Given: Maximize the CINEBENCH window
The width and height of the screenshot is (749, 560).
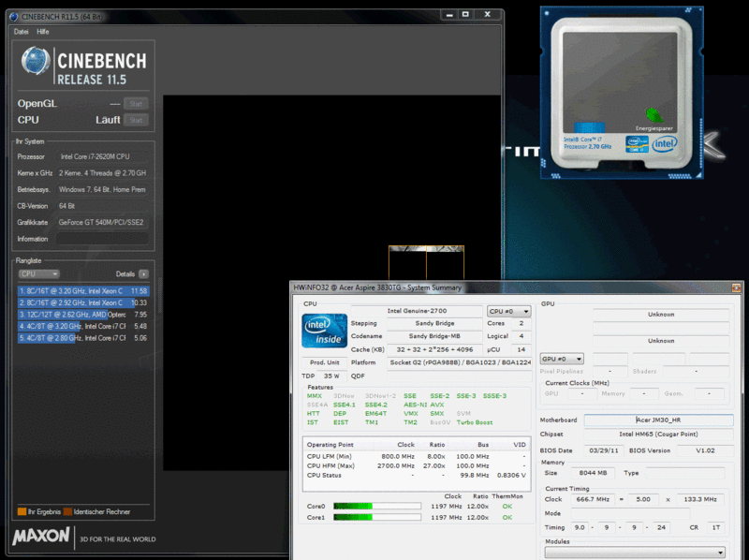Looking at the screenshot, I should (x=465, y=15).
